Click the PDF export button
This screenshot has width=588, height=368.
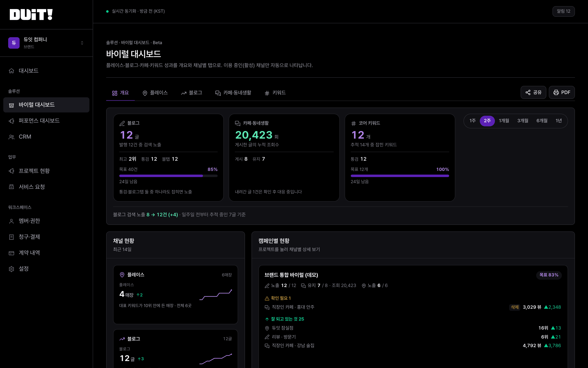coord(562,92)
